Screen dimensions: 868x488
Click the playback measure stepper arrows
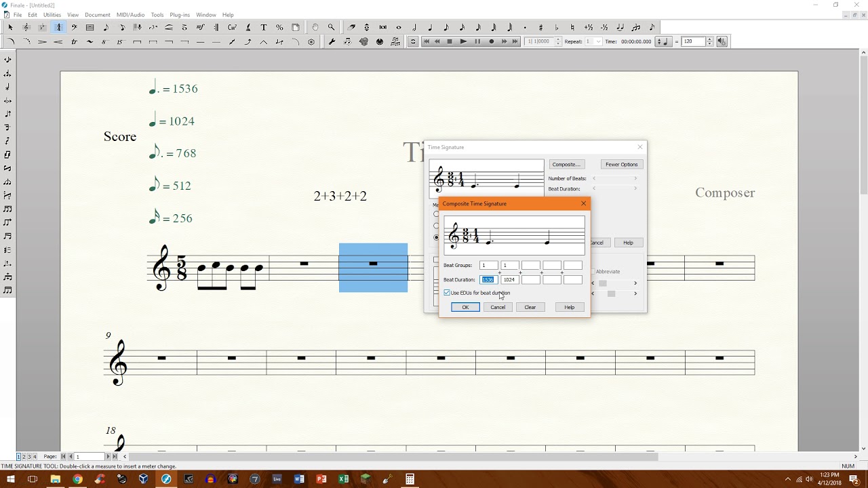pos(559,41)
